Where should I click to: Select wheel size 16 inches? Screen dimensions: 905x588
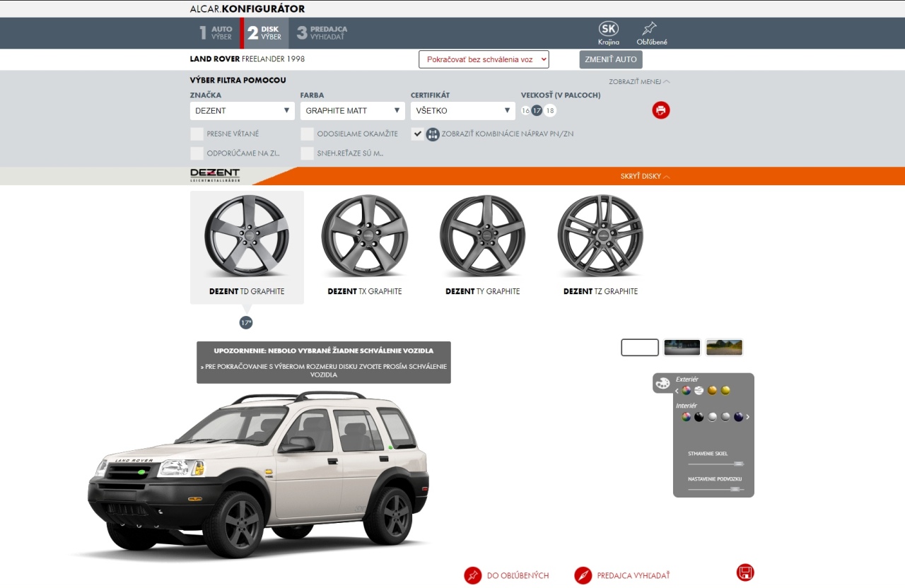tap(525, 111)
